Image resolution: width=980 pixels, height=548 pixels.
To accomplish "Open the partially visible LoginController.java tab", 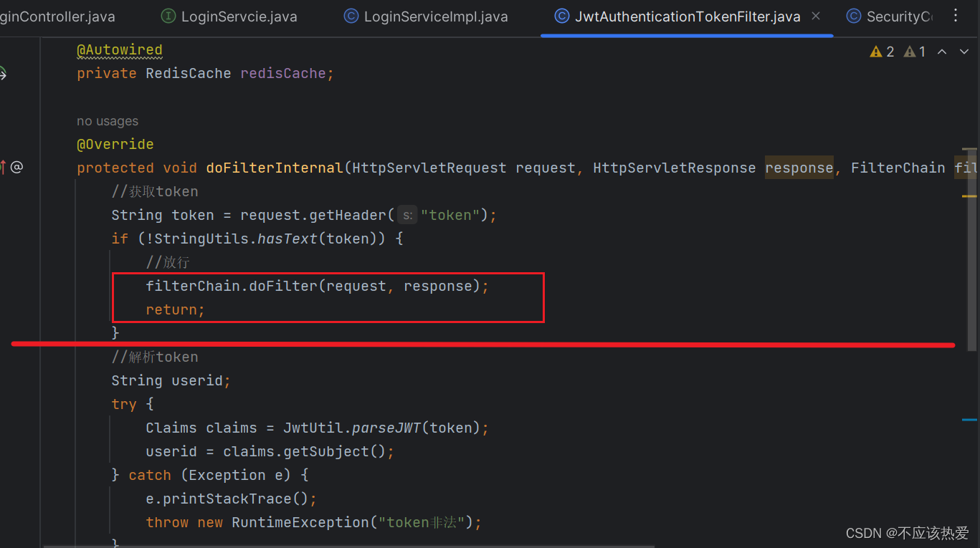I will point(57,16).
